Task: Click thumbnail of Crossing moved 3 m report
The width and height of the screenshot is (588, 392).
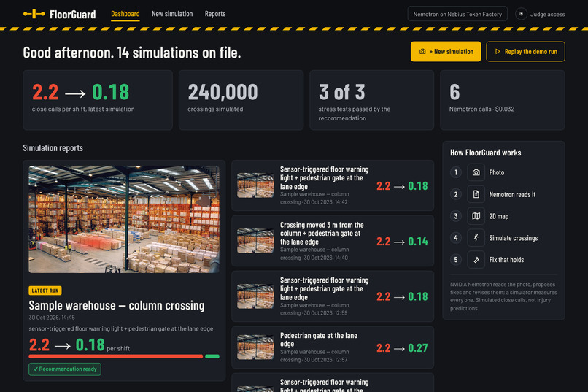Action: click(255, 241)
